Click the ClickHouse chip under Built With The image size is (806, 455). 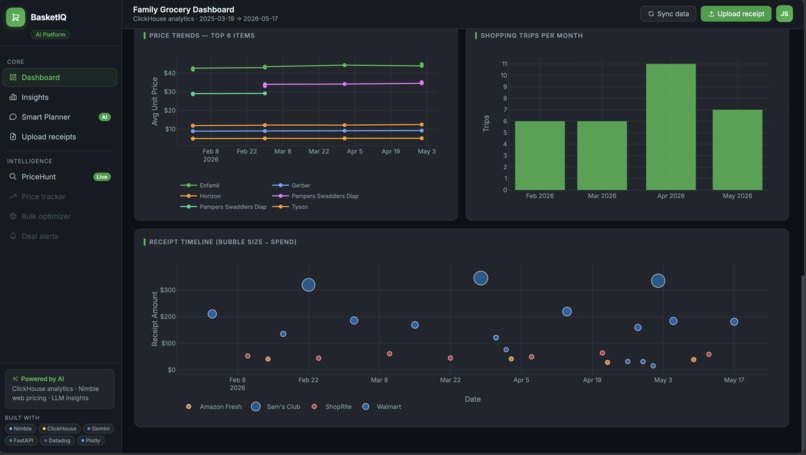(59, 429)
